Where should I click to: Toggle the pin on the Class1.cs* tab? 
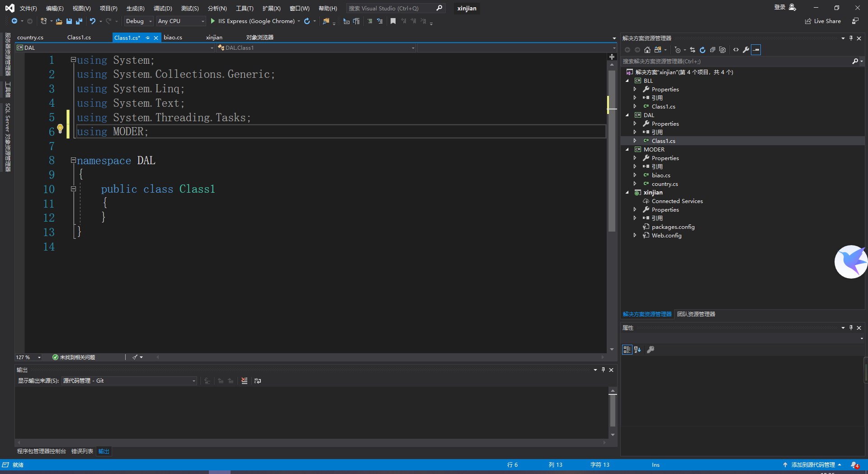click(x=148, y=38)
